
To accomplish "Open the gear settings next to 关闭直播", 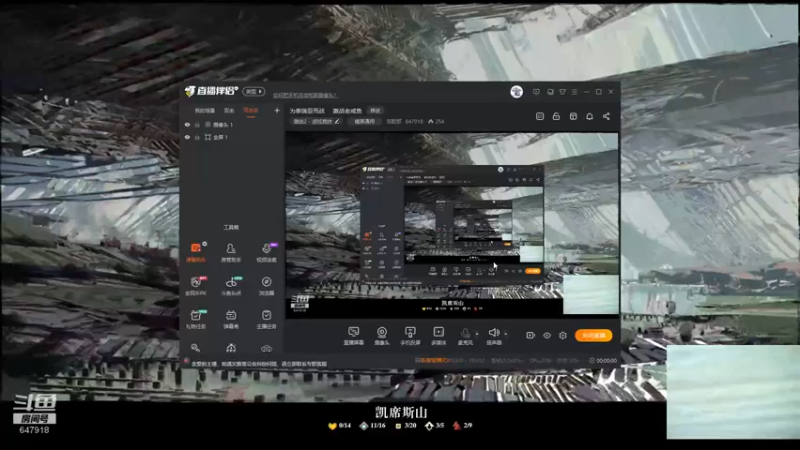I will pos(563,335).
